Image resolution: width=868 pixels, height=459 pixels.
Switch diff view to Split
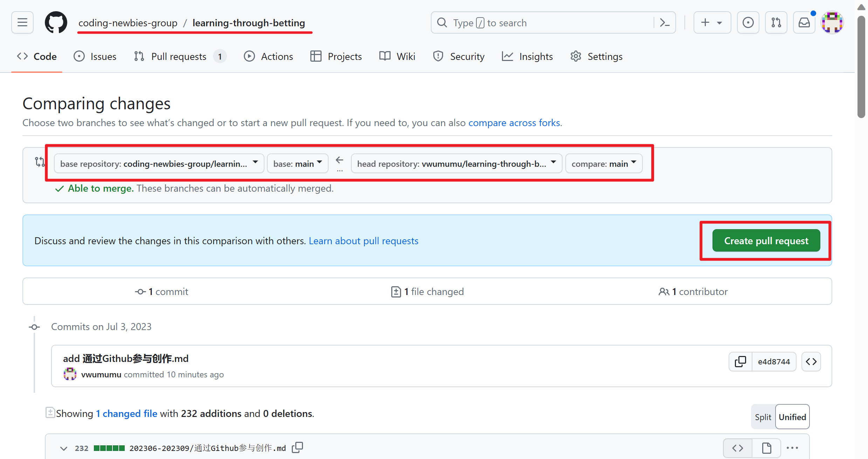click(763, 417)
